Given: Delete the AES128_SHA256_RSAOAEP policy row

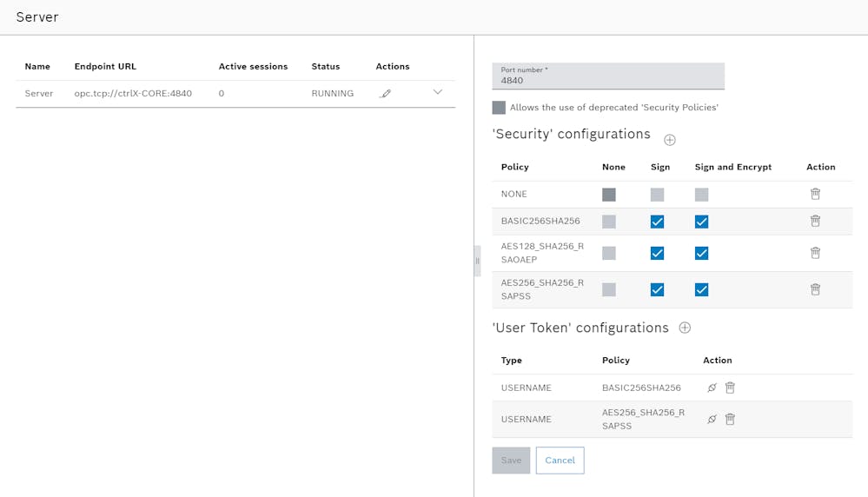Looking at the screenshot, I should pos(815,253).
